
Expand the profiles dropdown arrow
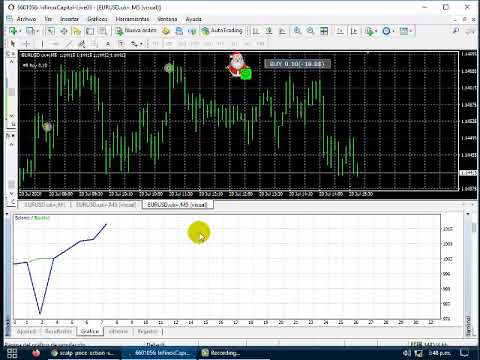point(37,31)
